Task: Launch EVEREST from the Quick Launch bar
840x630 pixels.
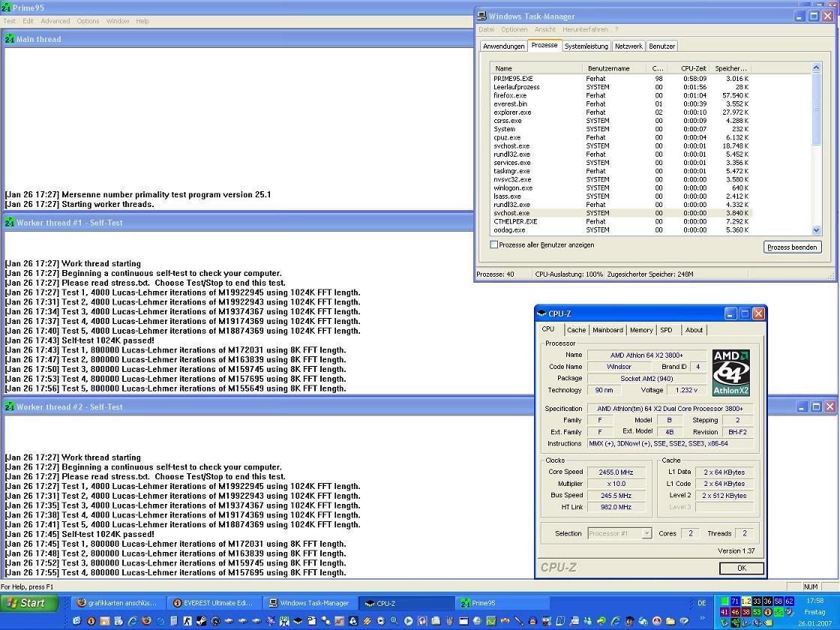Action: pos(91,621)
